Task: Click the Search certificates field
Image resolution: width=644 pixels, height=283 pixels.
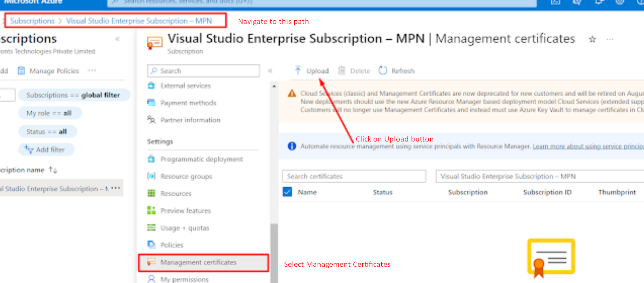Action: coord(354,176)
